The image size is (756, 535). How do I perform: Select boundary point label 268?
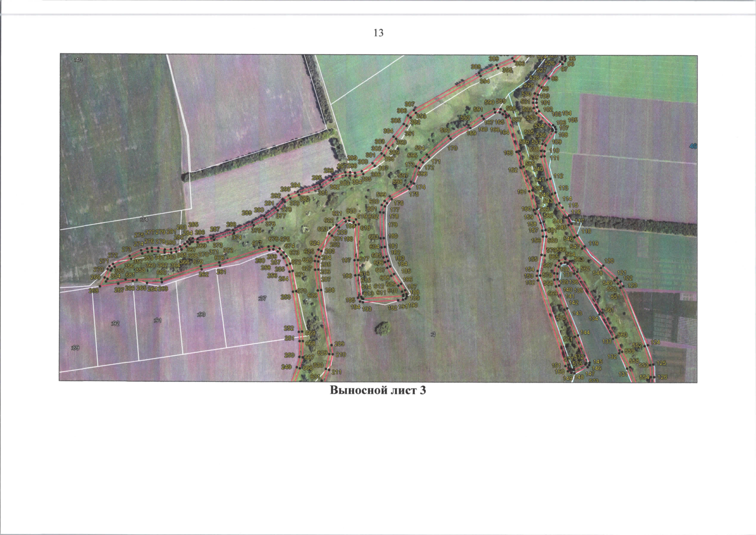[94, 291]
